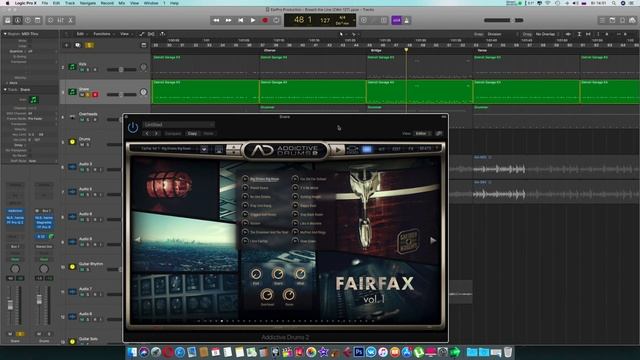
Task: Open the tracks area View dropdown
Action: point(126,34)
